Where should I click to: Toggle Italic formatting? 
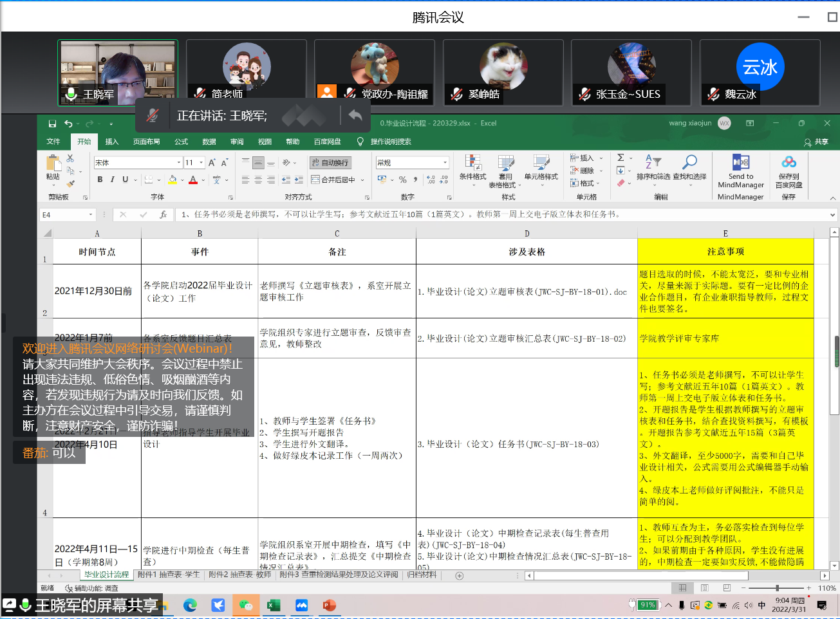pos(113,180)
